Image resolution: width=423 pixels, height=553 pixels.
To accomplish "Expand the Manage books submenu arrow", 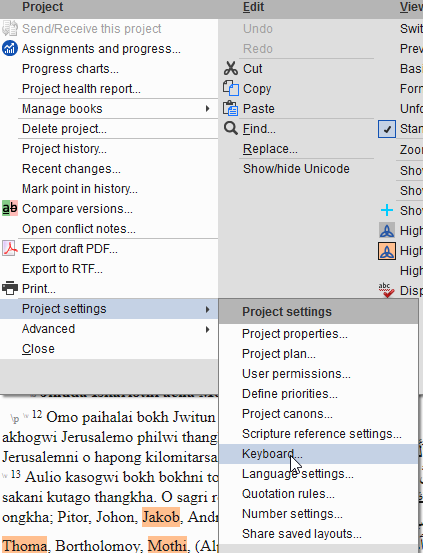I will pyautogui.click(x=208, y=109).
